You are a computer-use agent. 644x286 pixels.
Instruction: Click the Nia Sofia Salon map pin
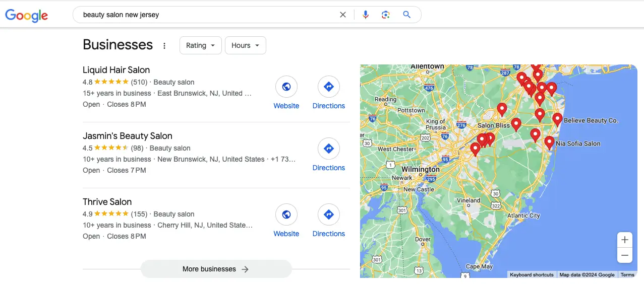[549, 143]
